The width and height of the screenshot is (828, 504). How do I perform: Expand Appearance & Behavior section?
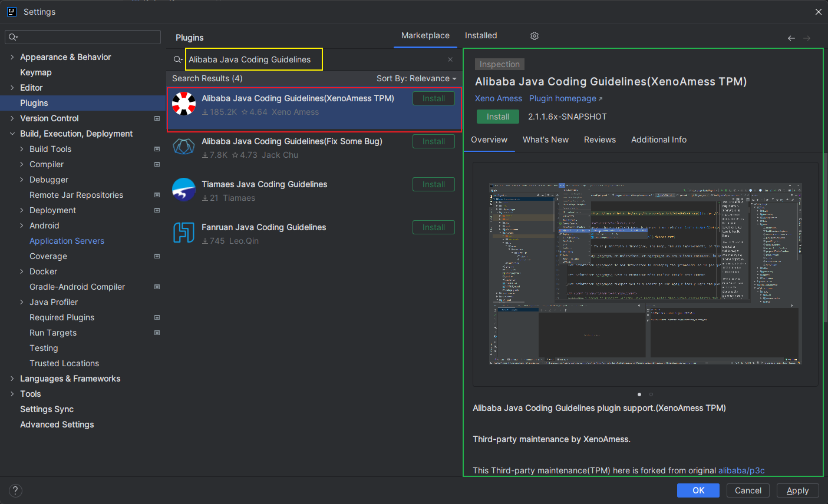(12, 57)
